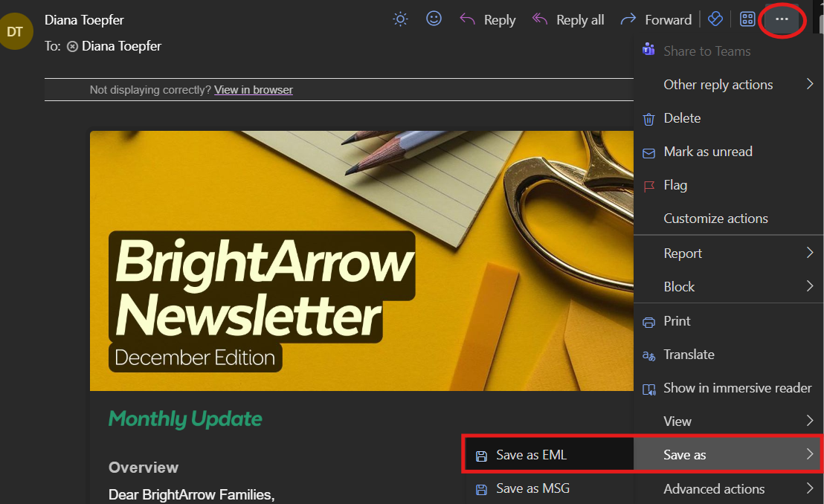Click recipient Diana Toepfer in To line

point(121,46)
